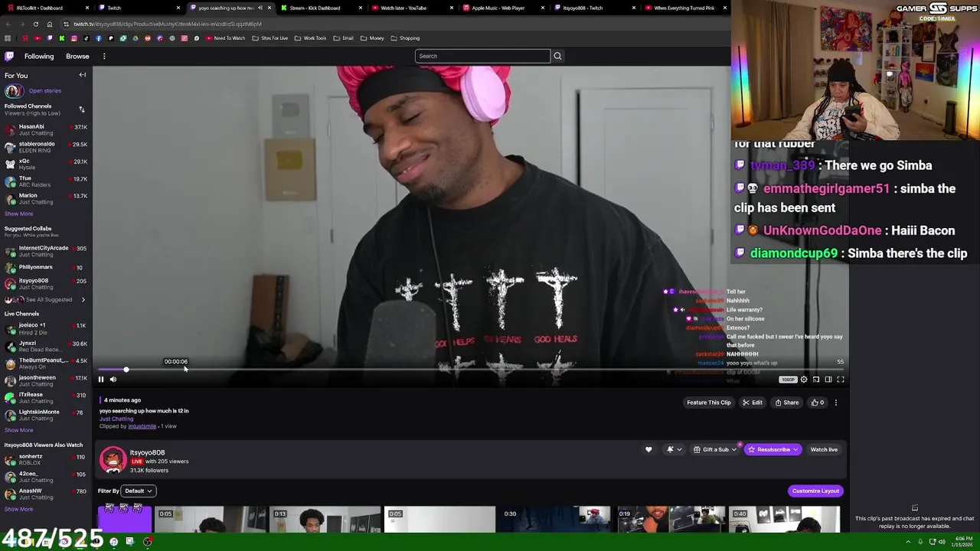Open stableronaldo channel in sidebar

point(46,147)
